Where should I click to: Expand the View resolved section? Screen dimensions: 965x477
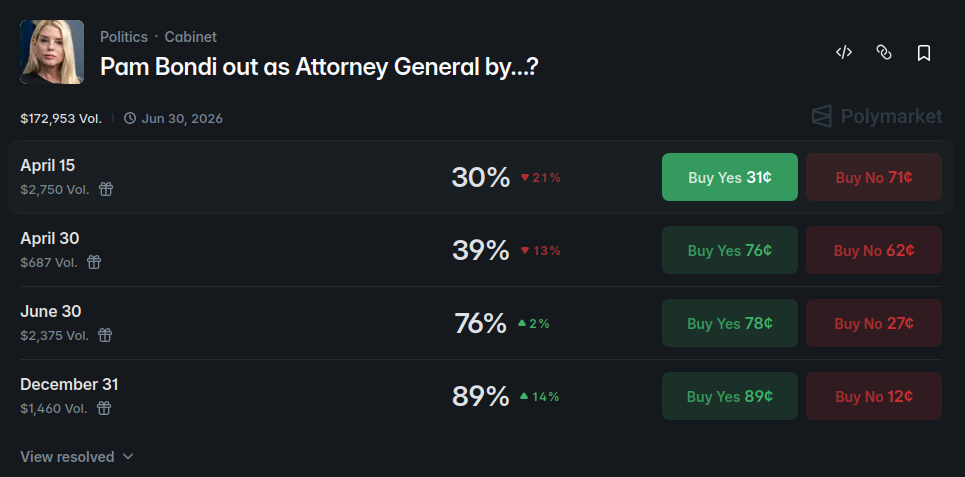tap(77, 457)
